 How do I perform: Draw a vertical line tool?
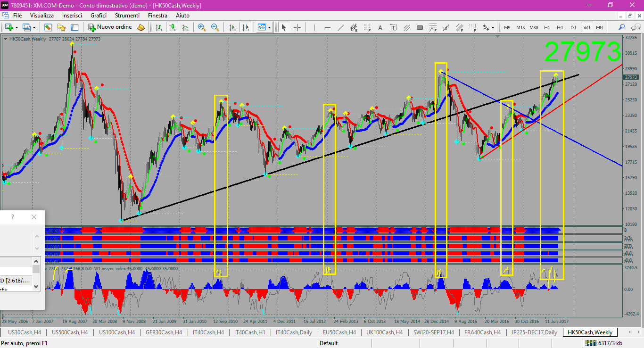click(x=314, y=27)
